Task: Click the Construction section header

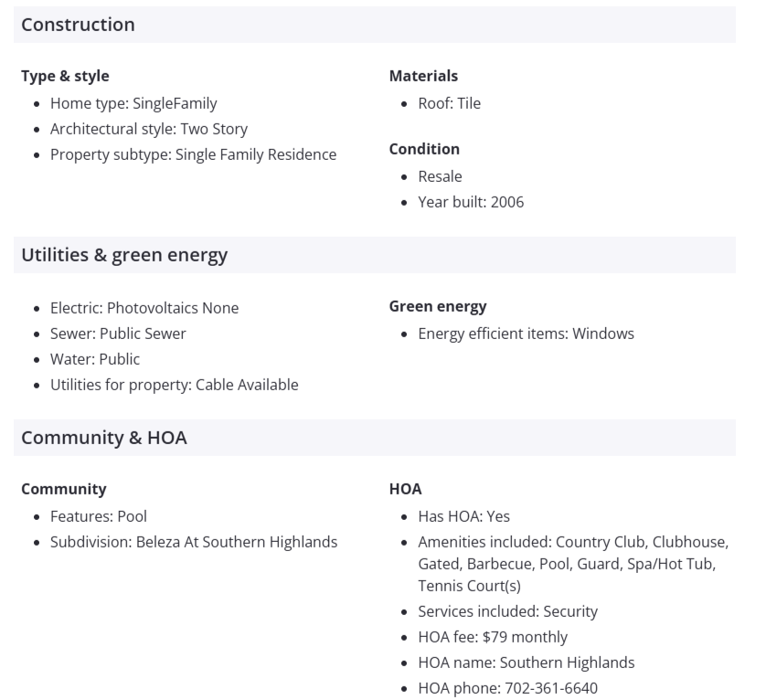Action: [78, 25]
